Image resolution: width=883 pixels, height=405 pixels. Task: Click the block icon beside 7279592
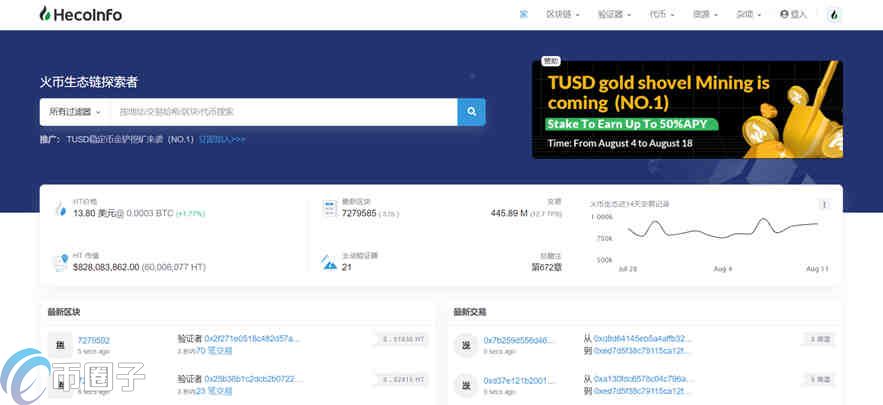click(x=60, y=345)
